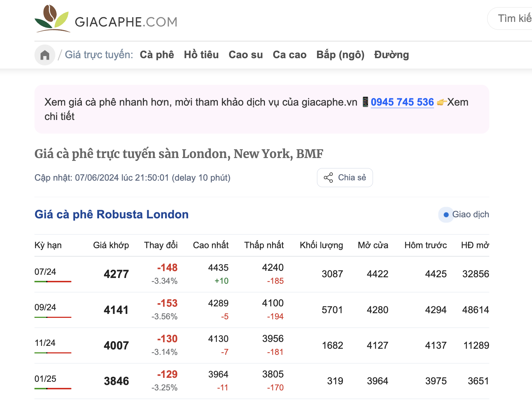Click open interest value 48614
The height and width of the screenshot is (408, 532).
476,310
